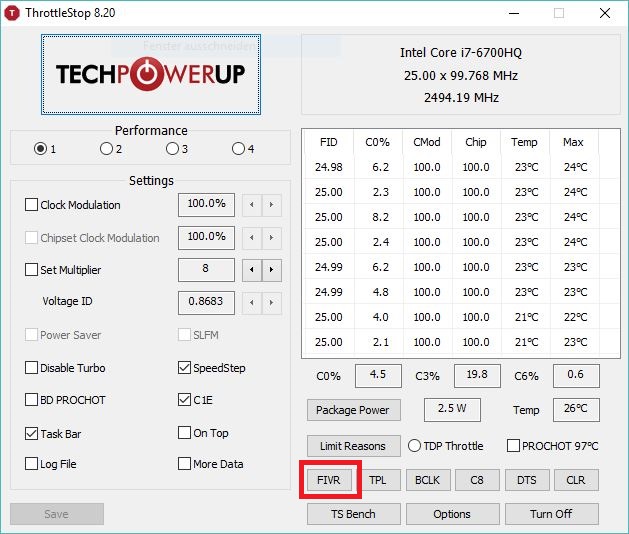Click the Set Multiplier value field
629x534 pixels.
point(207,270)
